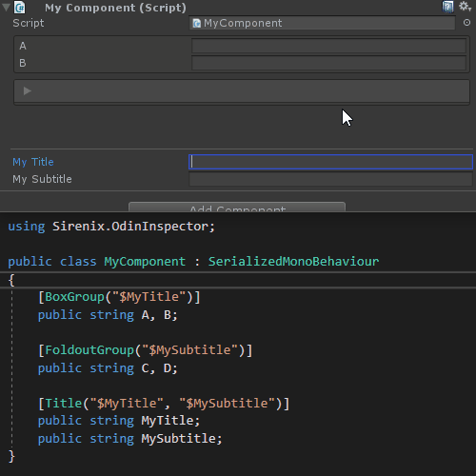The image size is (476, 476).
Task: Select the MyComponent script reference field
Action: (x=322, y=23)
